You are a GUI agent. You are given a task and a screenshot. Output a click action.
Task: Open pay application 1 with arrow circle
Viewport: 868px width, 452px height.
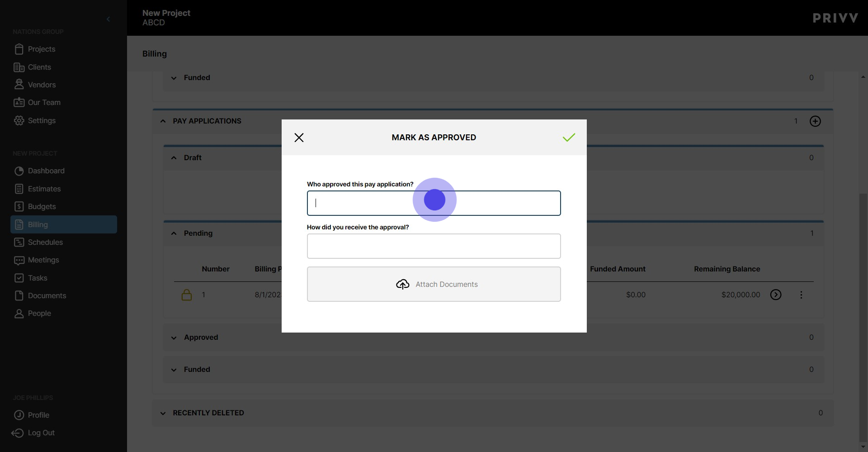(x=776, y=295)
